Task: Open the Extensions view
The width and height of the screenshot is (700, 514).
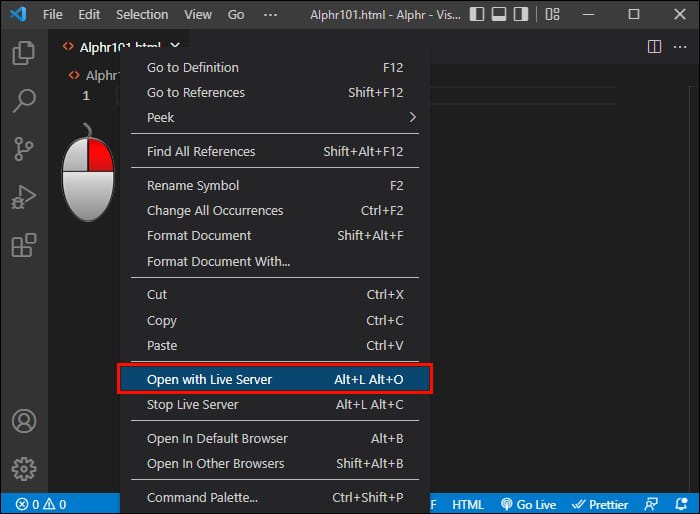Action: (x=23, y=245)
